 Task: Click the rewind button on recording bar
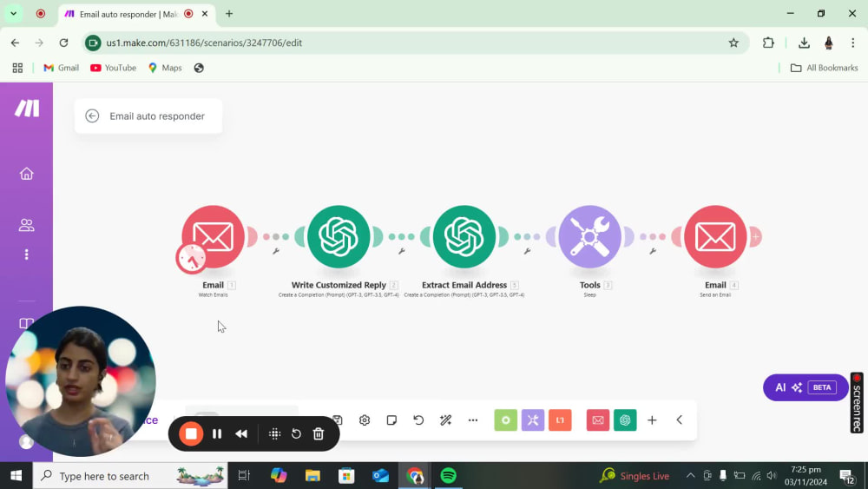[x=241, y=433]
